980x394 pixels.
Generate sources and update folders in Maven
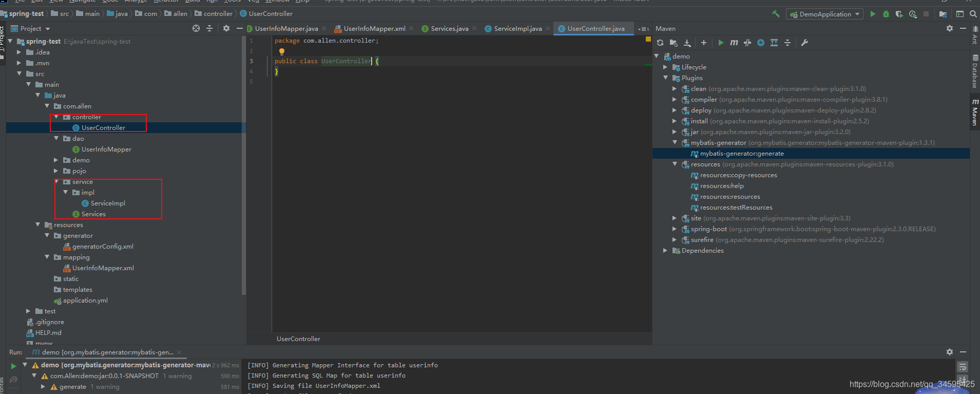(x=674, y=43)
